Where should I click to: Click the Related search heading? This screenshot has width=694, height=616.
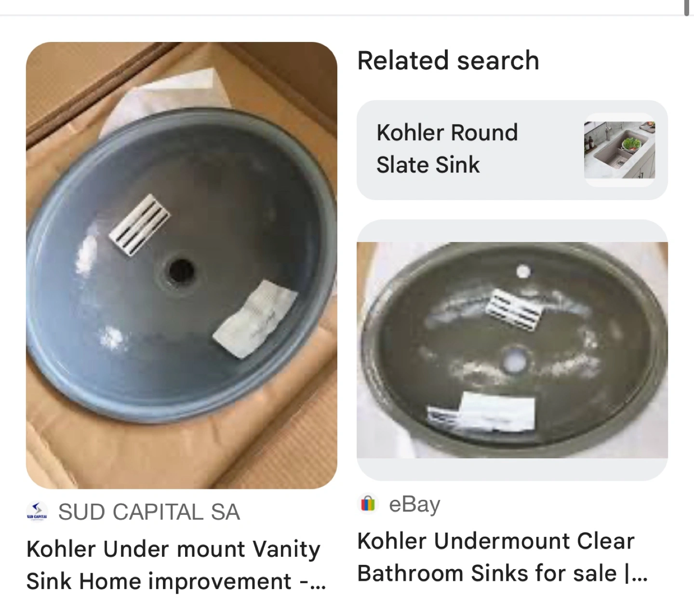coord(448,61)
